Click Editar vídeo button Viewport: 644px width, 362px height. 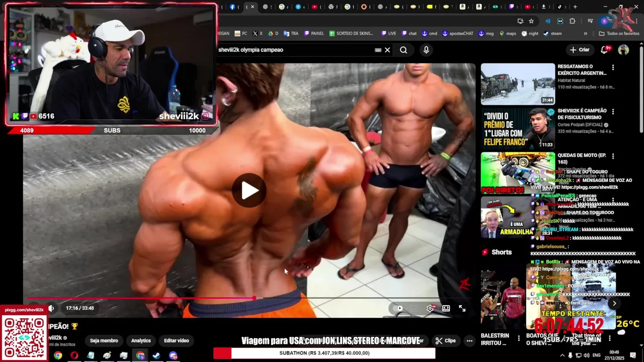[176, 340]
